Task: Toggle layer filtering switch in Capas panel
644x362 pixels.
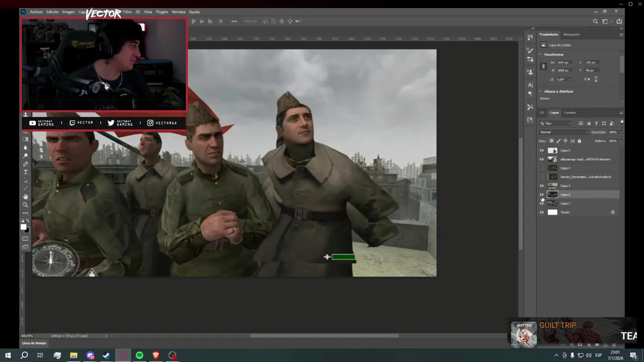Action: click(622, 122)
